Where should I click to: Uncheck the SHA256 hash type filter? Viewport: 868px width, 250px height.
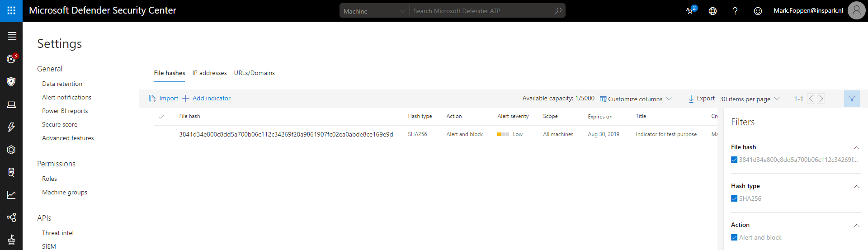tap(734, 198)
